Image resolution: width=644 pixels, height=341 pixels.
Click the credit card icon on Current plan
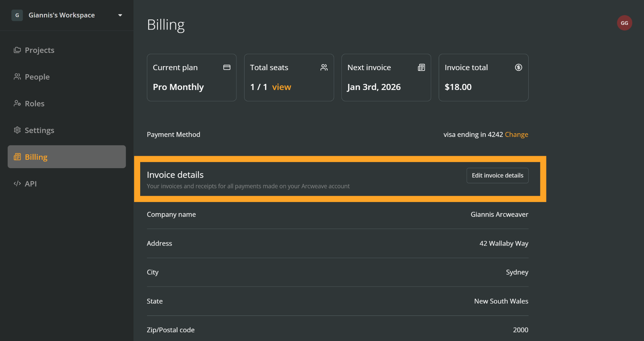[227, 67]
